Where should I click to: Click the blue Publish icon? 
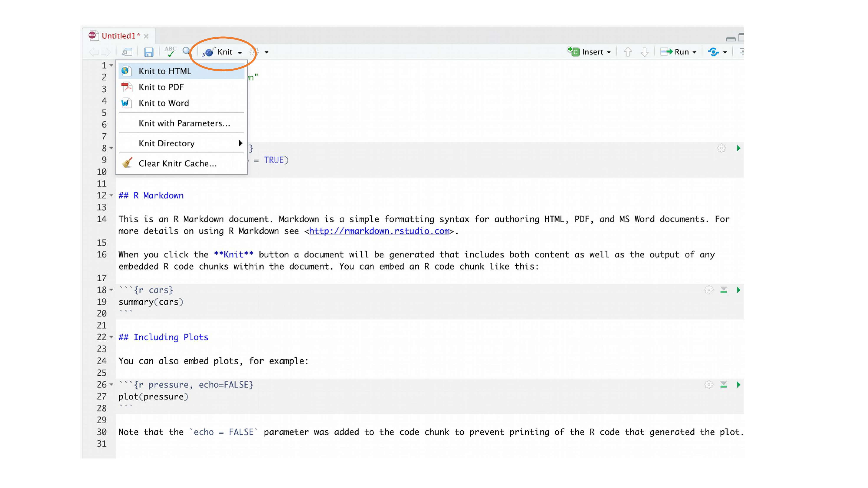pos(713,52)
